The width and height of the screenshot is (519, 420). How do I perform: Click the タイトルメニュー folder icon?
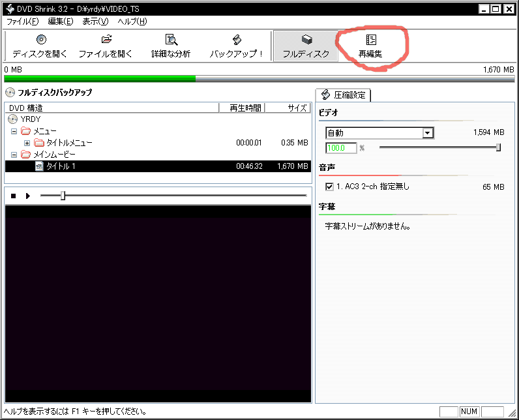click(39, 143)
